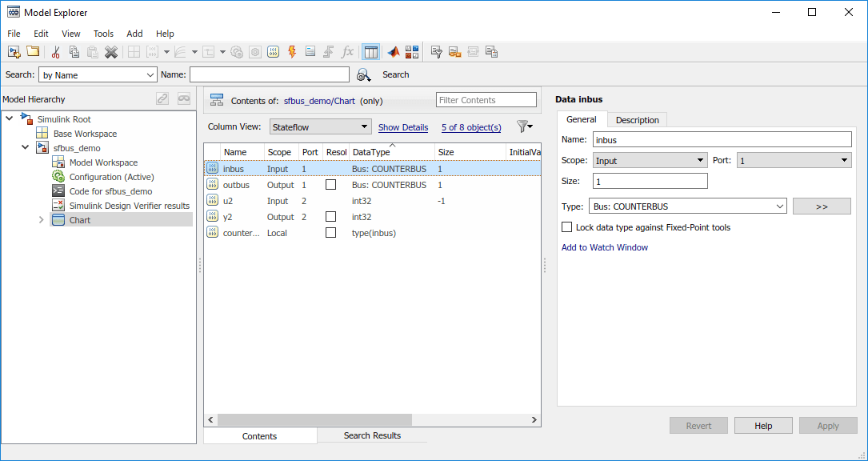Click the search magnifier options icon

[364, 75]
